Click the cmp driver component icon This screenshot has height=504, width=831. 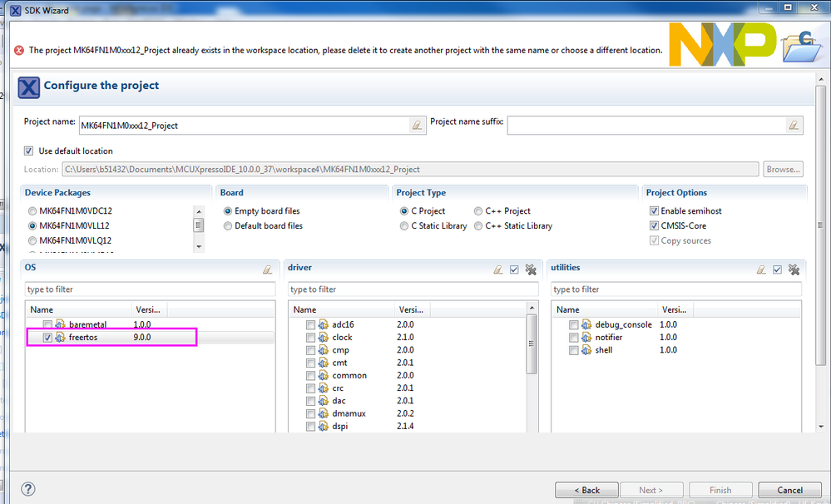[x=324, y=350]
